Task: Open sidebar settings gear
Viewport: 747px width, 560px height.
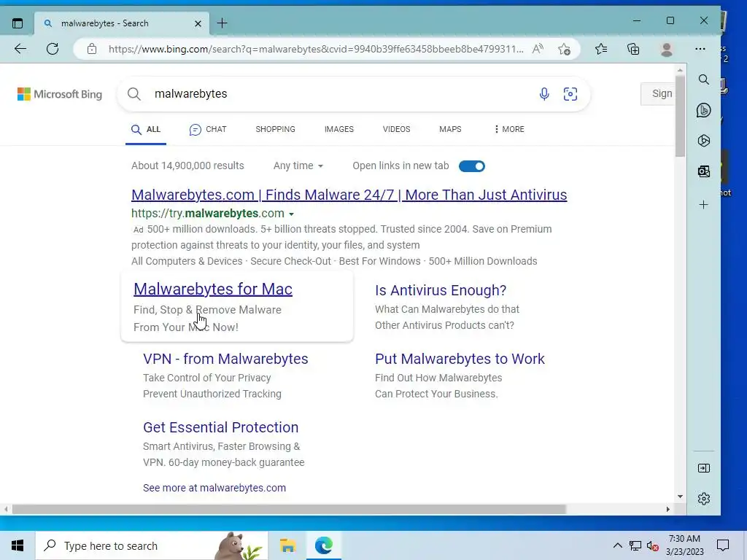Action: [x=704, y=499]
